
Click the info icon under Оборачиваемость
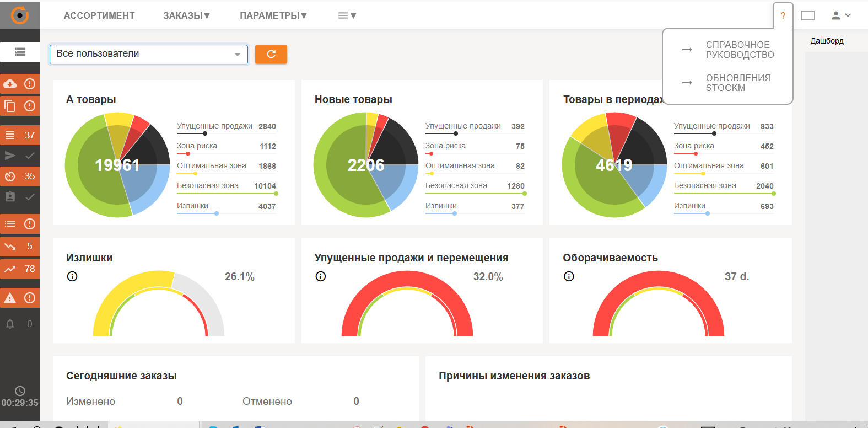[x=569, y=276]
